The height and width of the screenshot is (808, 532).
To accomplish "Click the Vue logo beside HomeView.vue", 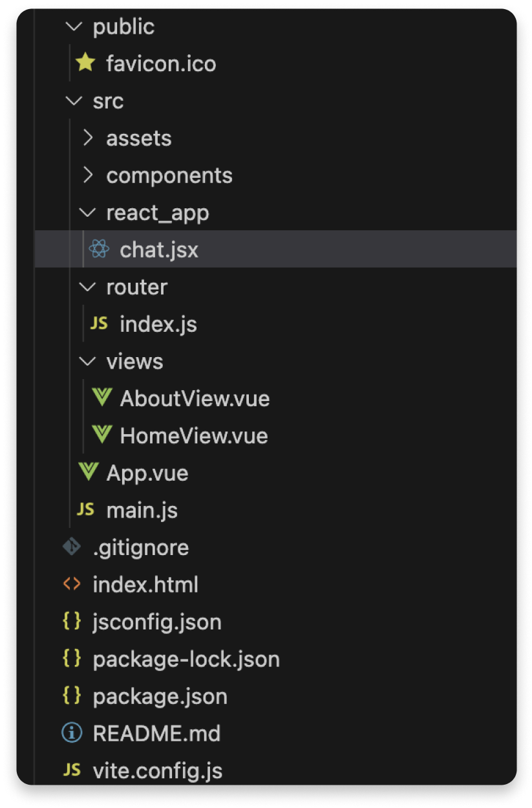I will [x=102, y=435].
